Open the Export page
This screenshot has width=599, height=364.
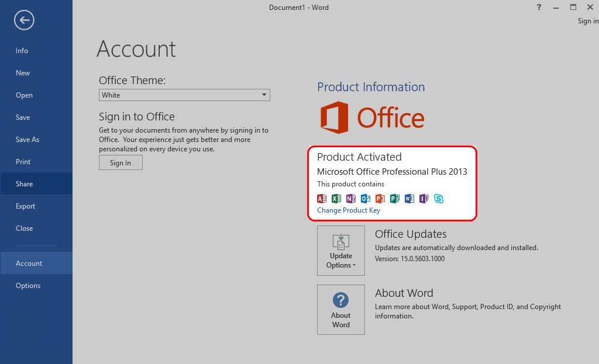pos(36,206)
